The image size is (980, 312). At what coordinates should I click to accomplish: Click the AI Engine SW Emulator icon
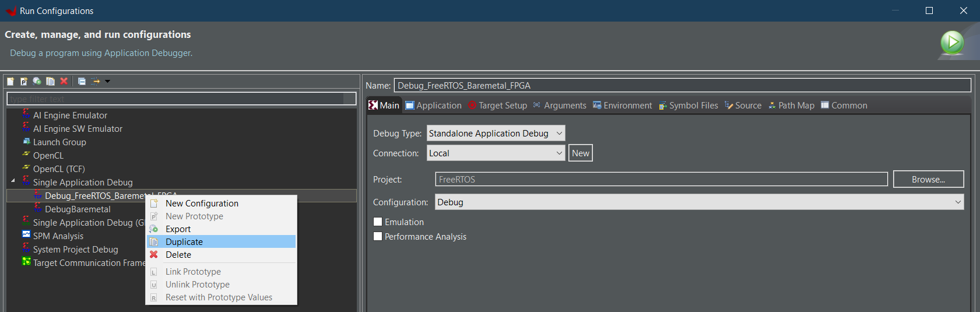[26, 128]
